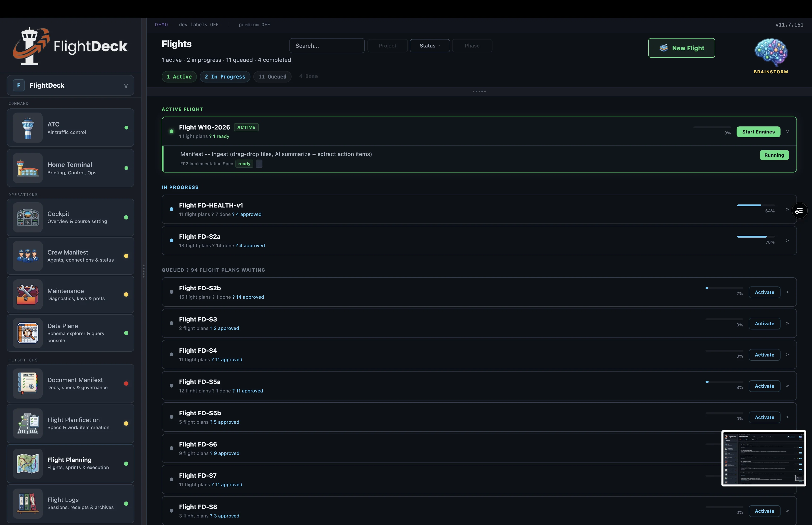
Task: Open the Cockpit instrument panel icon
Action: click(27, 218)
